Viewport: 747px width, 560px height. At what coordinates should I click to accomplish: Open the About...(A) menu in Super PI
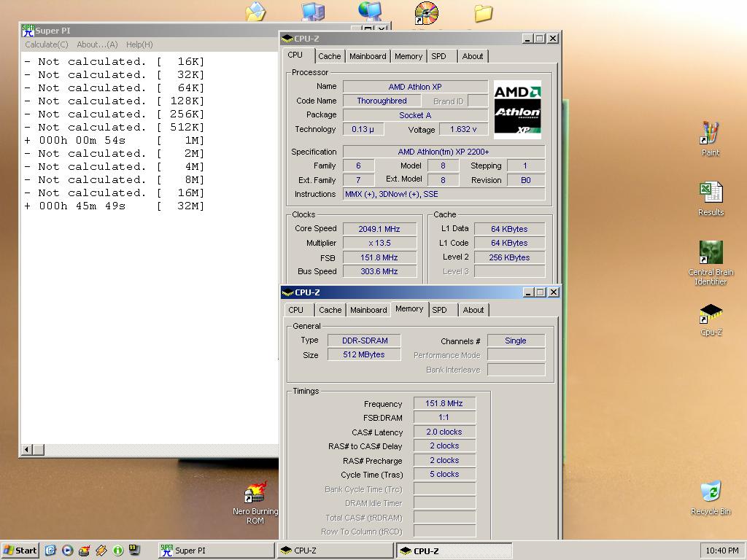click(x=97, y=44)
